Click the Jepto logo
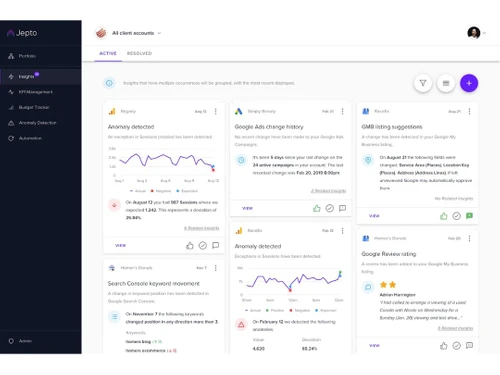Viewport: 500px width, 375px height. [x=22, y=33]
